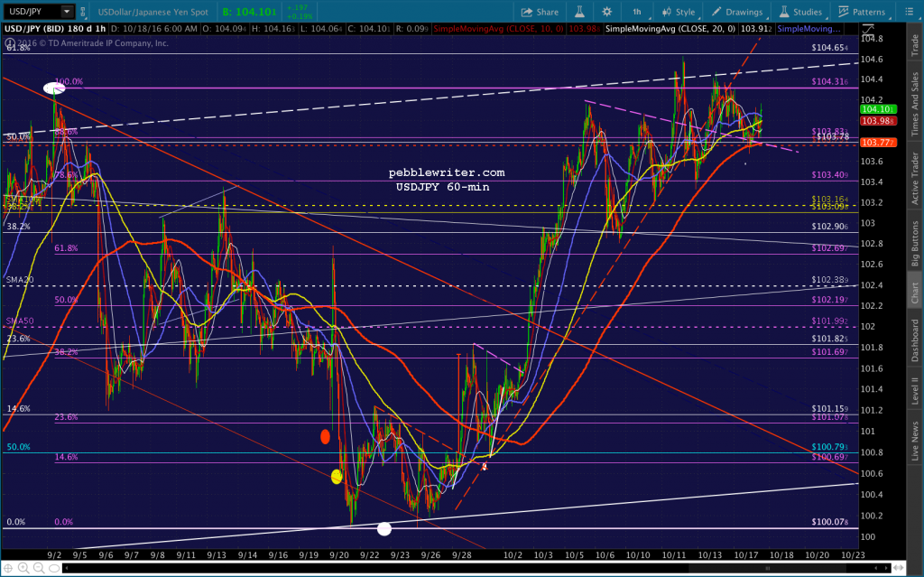The image size is (924, 577).
Task: Select the Chart side tab
Action: (x=915, y=293)
